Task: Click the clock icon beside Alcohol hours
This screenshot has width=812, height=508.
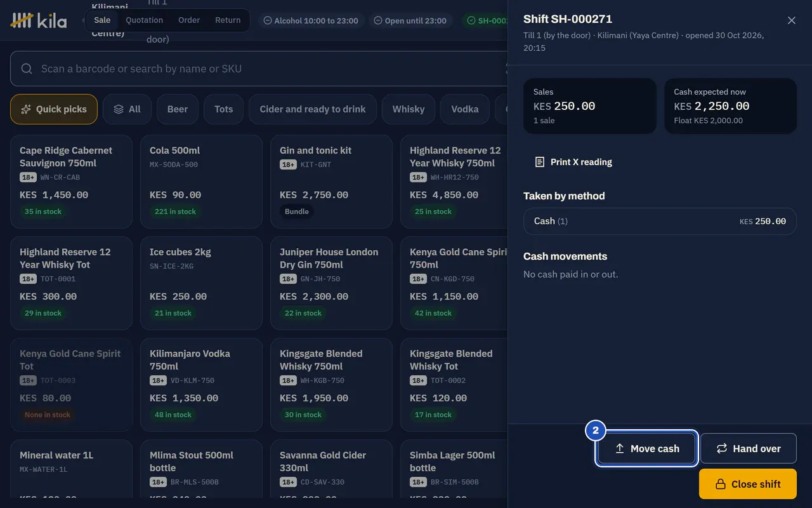Action: coord(268,20)
